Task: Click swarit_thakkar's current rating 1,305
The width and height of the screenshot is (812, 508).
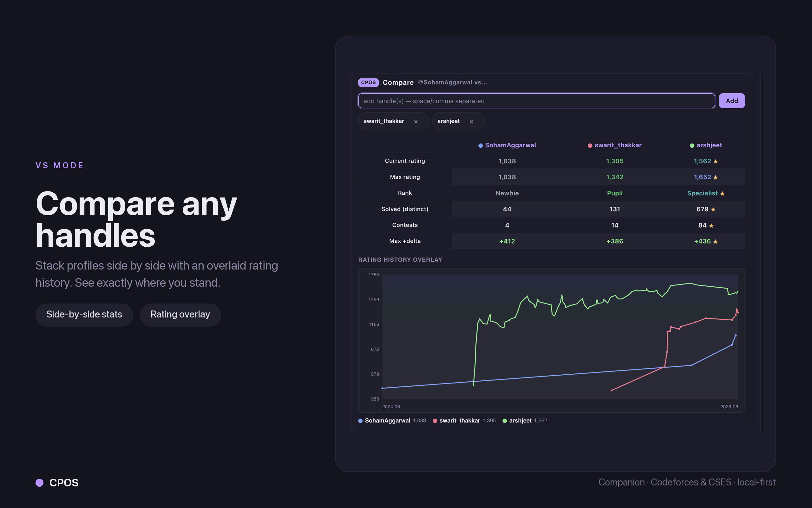Action: click(x=615, y=161)
